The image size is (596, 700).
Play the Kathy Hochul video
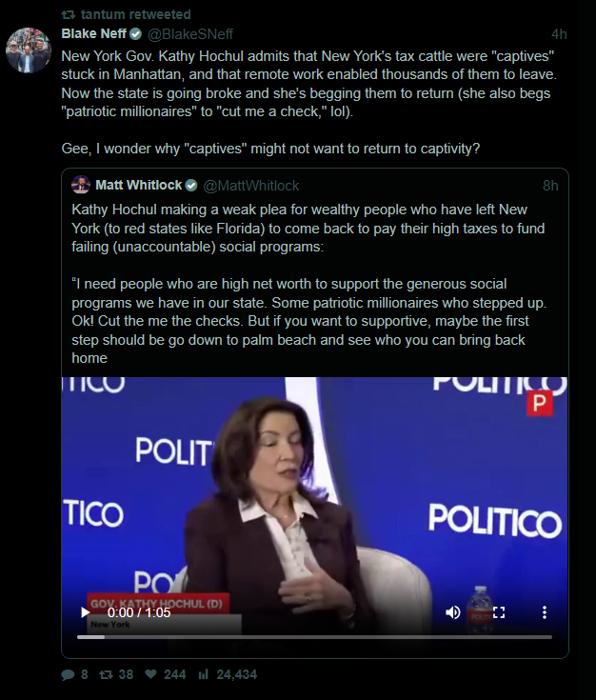click(x=85, y=612)
